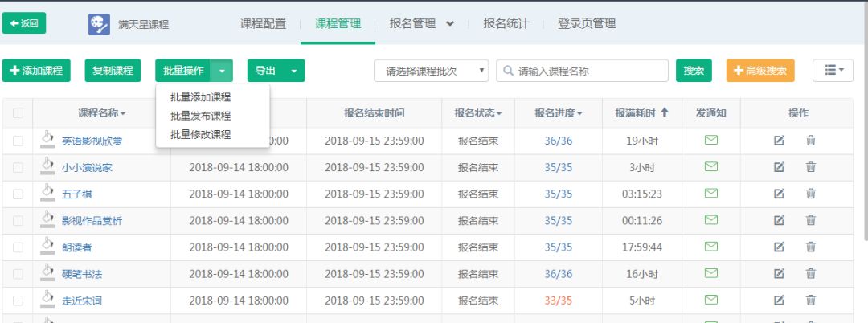The width and height of the screenshot is (868, 323).
Task: Open the 请选择课程批次 combo box
Action: coord(432,71)
